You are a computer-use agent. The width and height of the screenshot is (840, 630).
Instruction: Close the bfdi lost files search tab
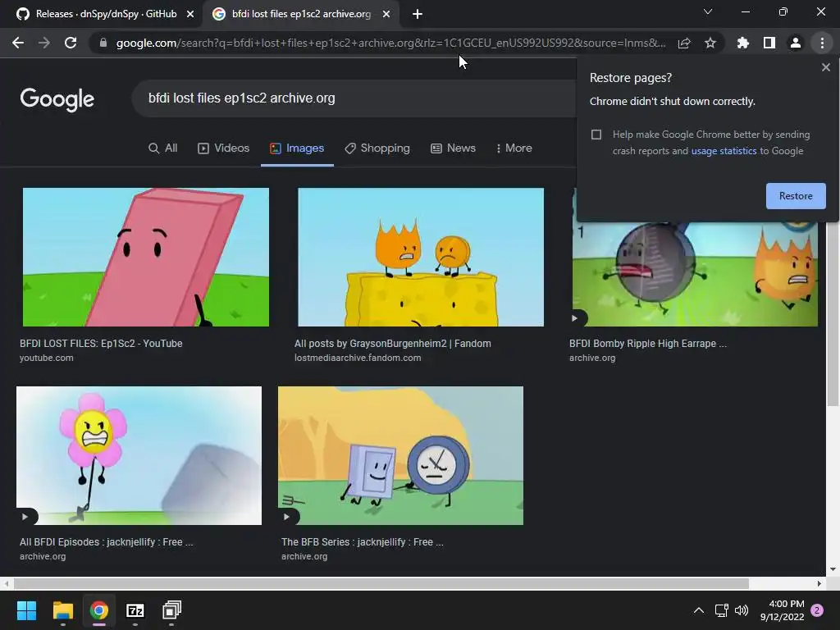(386, 14)
